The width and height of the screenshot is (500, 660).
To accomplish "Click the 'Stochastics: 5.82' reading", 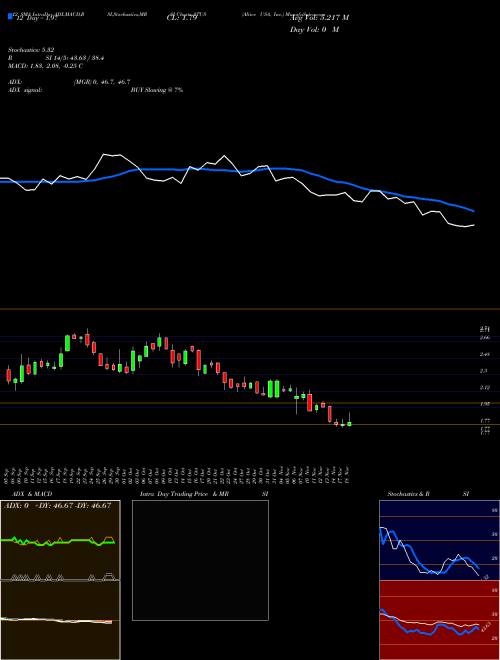I will click(x=31, y=50).
